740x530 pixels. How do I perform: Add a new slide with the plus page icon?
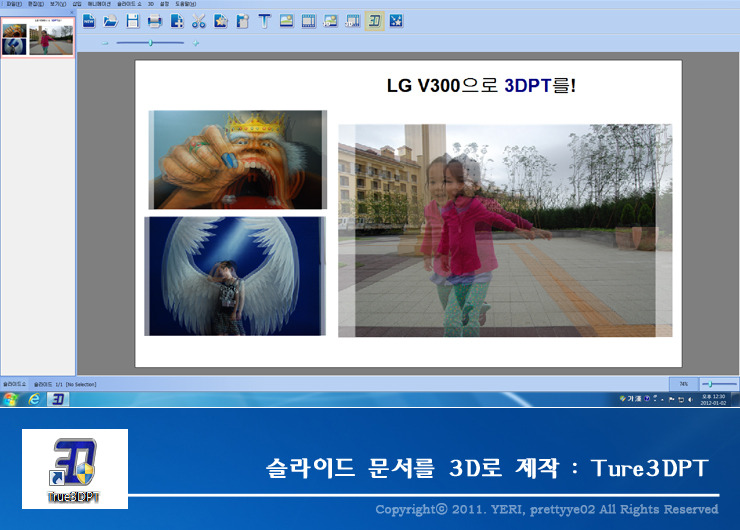point(177,21)
